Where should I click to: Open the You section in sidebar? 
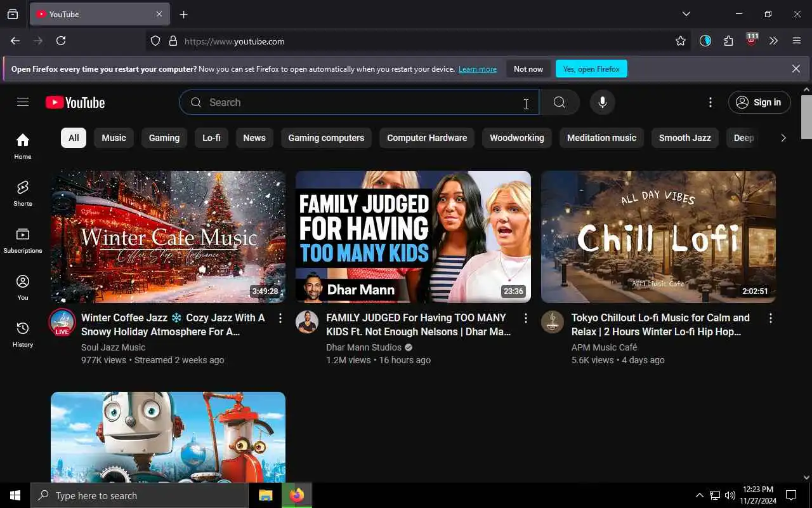23,287
